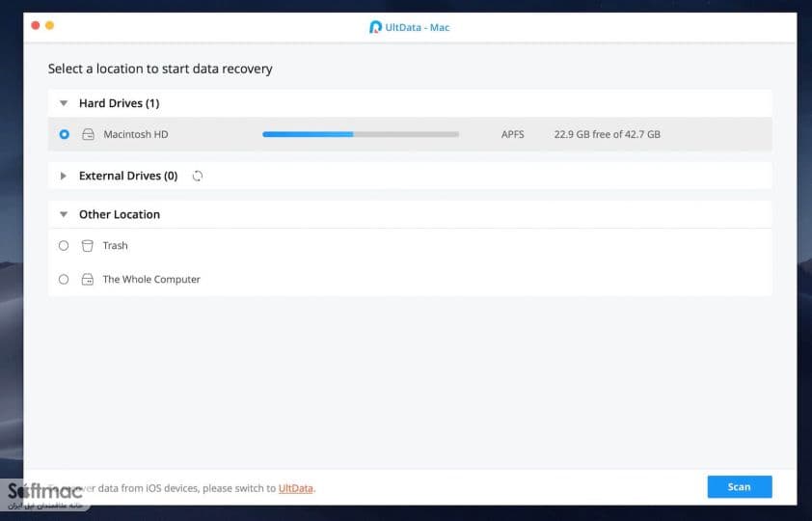Minimize the window with yellow button
The width and height of the screenshot is (812, 521).
[x=50, y=25]
